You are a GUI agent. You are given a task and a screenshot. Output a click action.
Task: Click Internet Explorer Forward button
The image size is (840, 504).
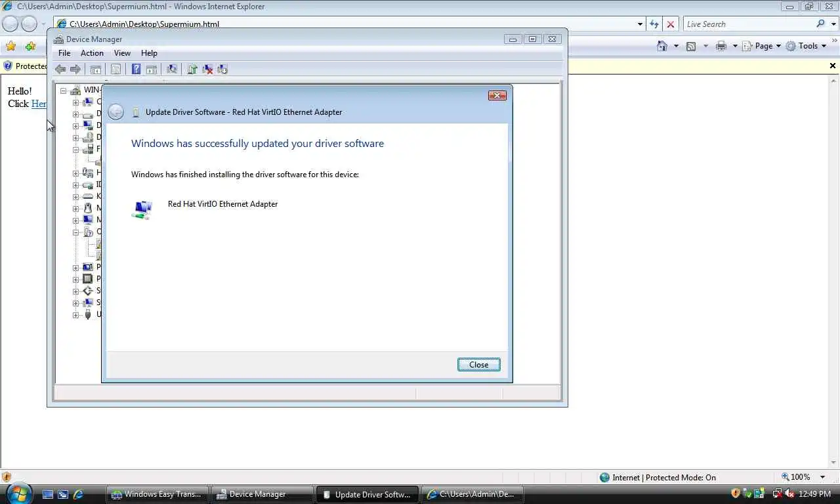point(29,24)
